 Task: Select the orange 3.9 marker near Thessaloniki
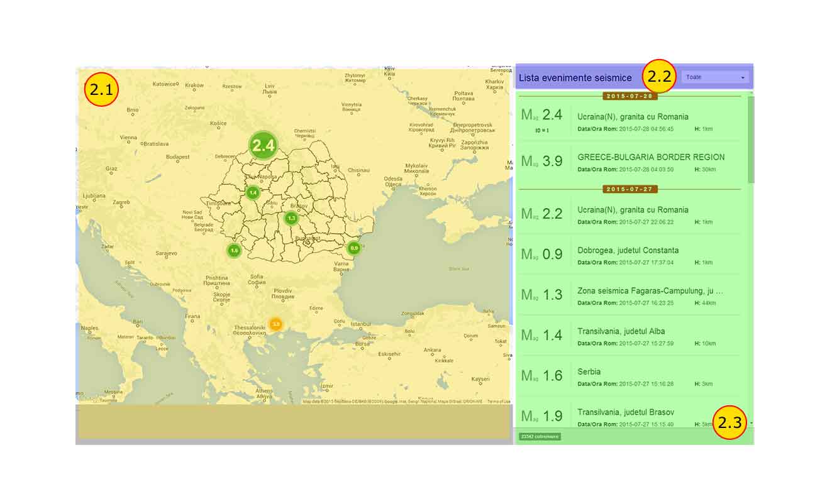(275, 324)
